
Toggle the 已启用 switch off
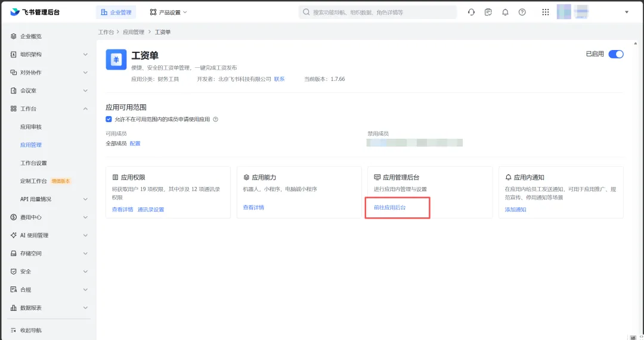616,54
